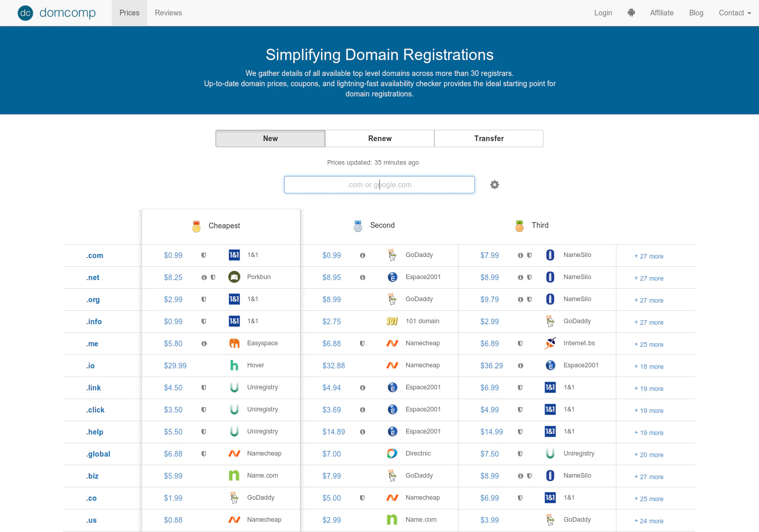
Task: Expand + 25 more for .me
Action: coord(649,344)
